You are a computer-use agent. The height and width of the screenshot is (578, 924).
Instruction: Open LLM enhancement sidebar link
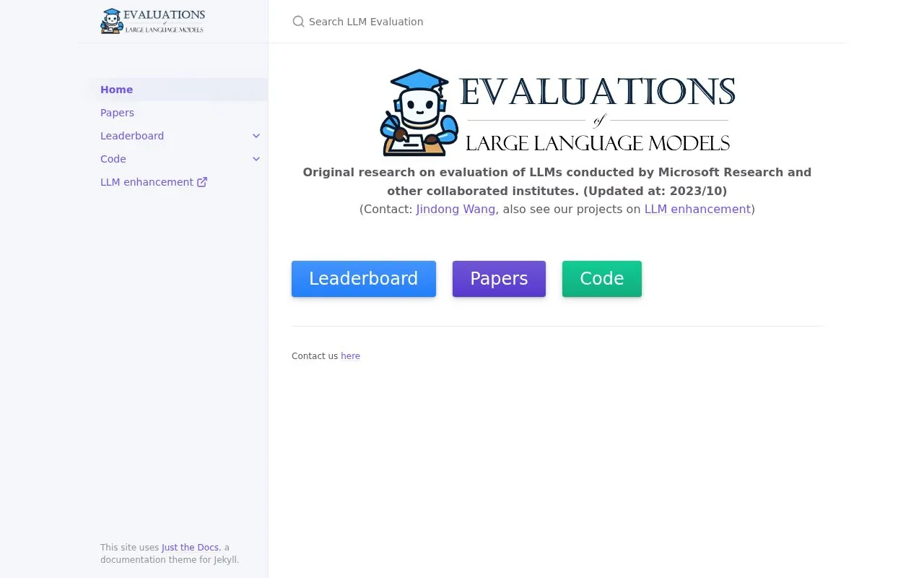(154, 182)
